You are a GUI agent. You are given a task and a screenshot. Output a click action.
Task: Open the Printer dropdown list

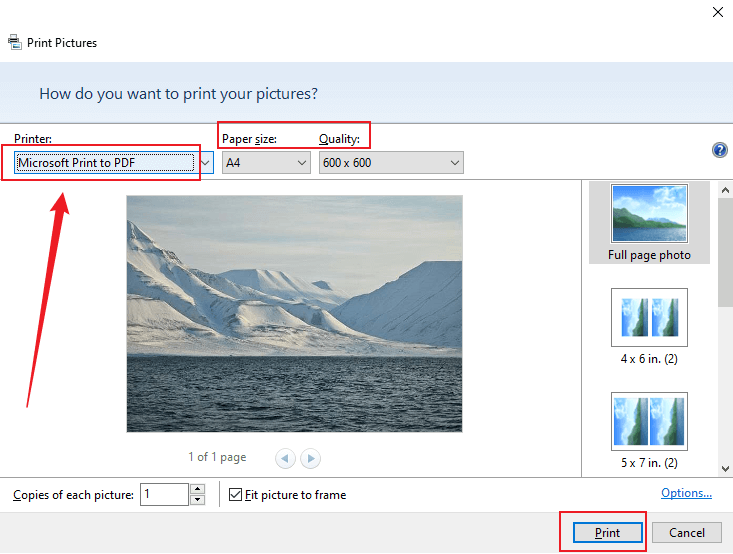114,163
